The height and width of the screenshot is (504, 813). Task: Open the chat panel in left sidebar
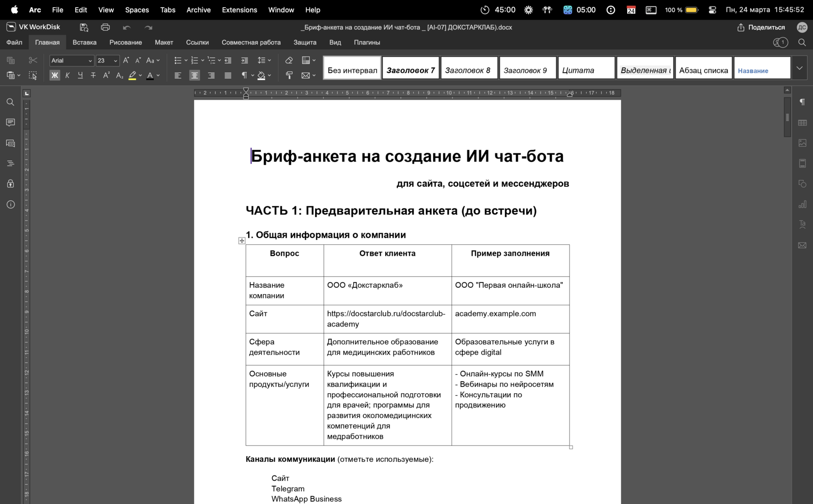click(10, 143)
